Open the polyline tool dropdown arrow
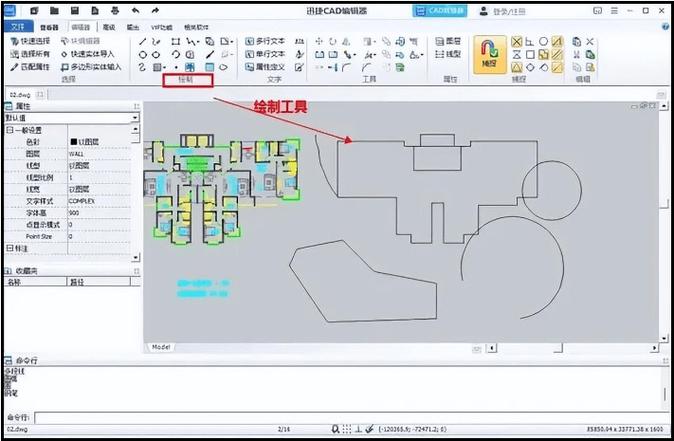The width and height of the screenshot is (674, 441). click(x=198, y=42)
